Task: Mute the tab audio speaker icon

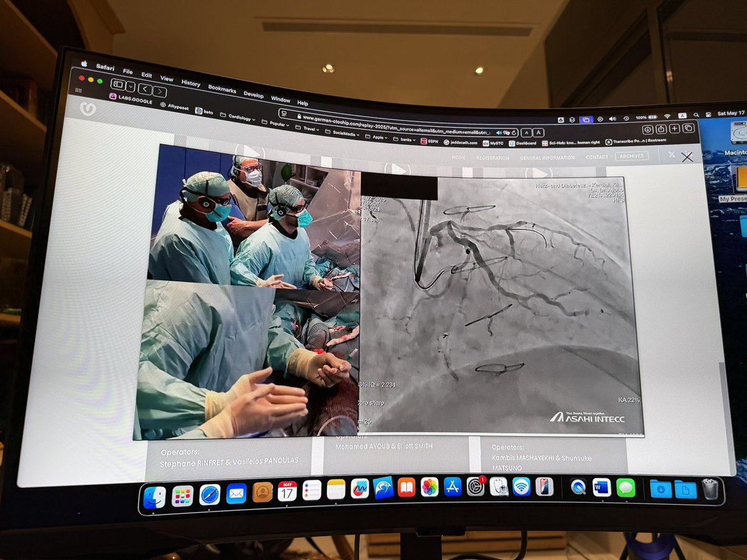Action: pos(500,132)
